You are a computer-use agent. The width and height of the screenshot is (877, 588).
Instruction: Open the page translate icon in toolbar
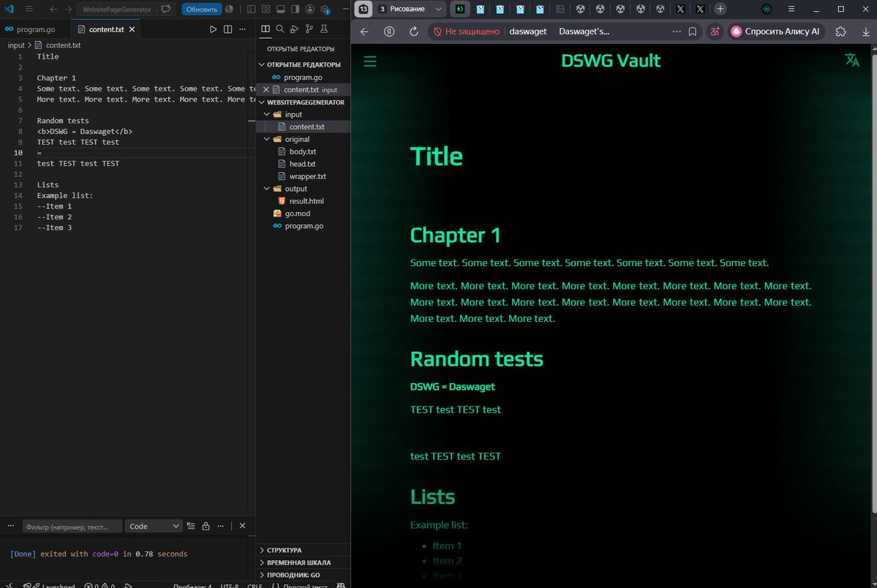click(x=715, y=32)
